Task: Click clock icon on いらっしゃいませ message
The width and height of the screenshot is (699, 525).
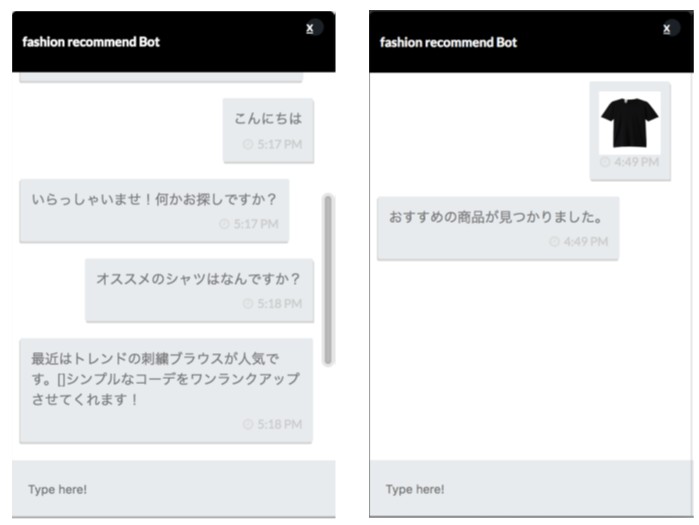Action: (x=224, y=224)
